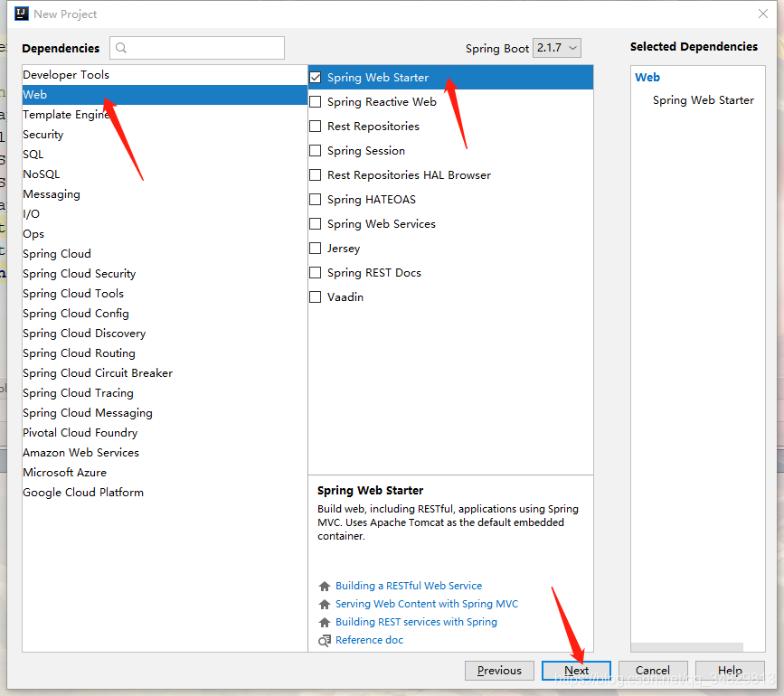Open Google Cloud Platform category

coord(165,493)
